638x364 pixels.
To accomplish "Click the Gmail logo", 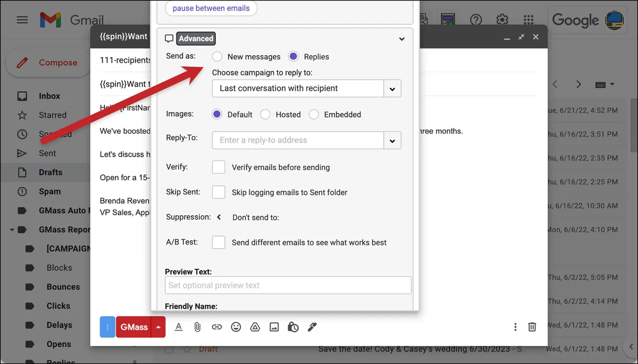I will pos(72,21).
